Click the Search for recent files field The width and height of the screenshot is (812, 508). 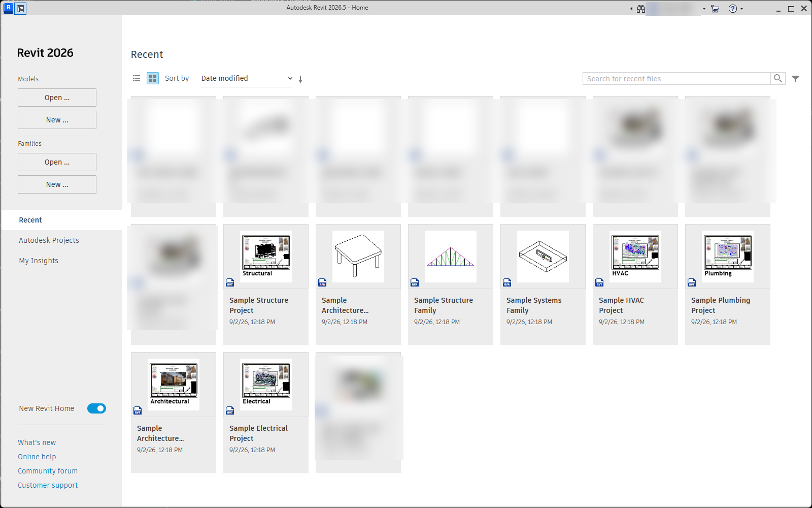[676, 78]
